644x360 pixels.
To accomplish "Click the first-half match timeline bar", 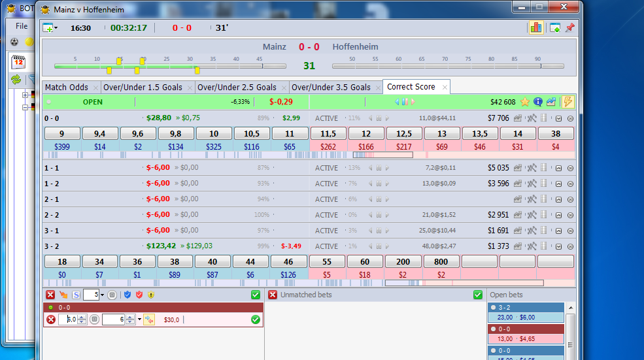I will pyautogui.click(x=170, y=66).
